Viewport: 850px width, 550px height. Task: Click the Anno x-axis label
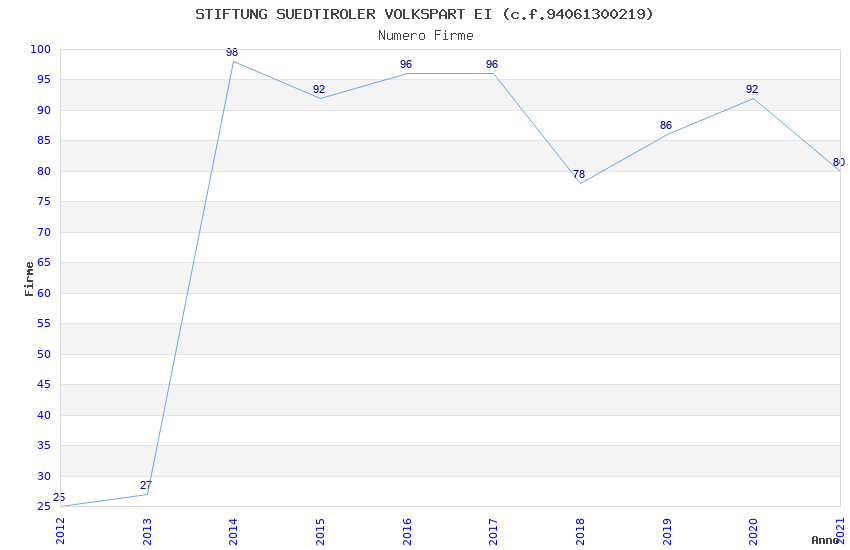pos(825,540)
